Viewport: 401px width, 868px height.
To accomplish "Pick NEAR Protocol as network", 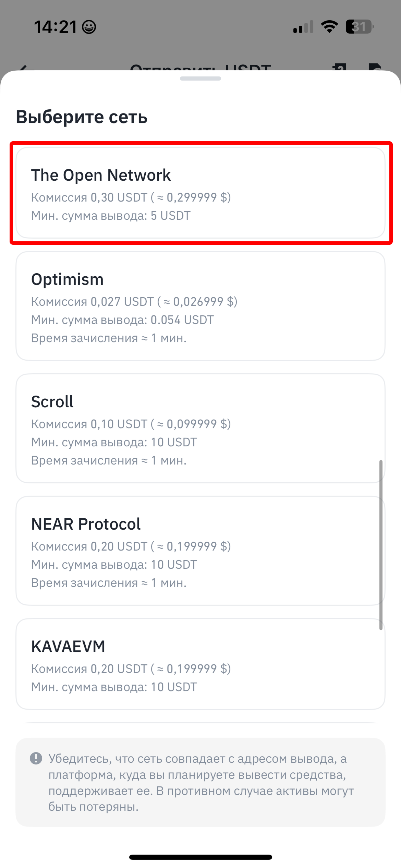I will 200,551.
